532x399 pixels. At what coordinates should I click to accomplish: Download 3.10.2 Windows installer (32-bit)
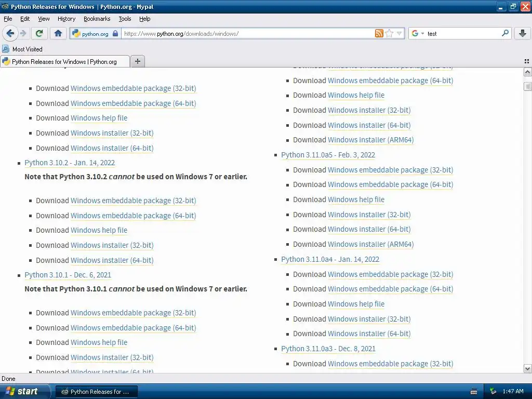click(112, 245)
